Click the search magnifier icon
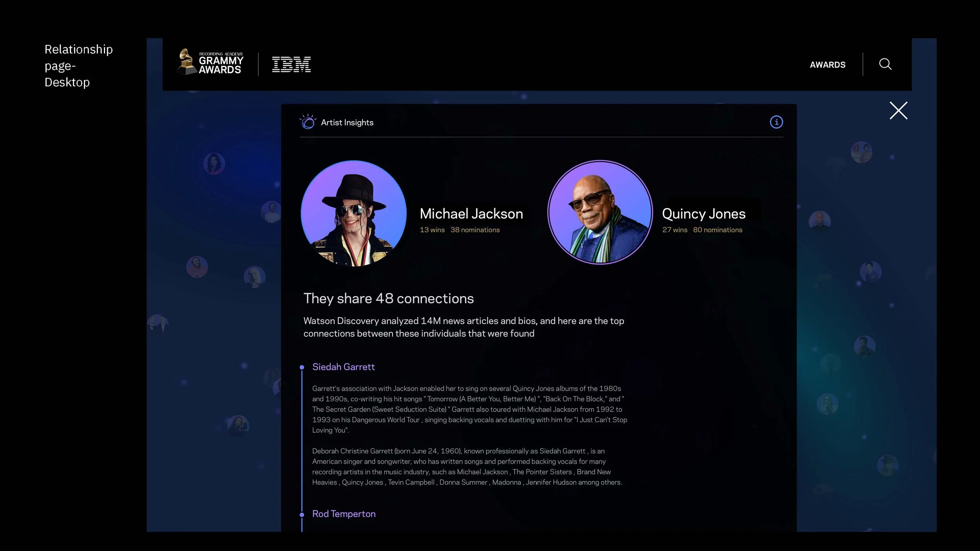 tap(885, 64)
